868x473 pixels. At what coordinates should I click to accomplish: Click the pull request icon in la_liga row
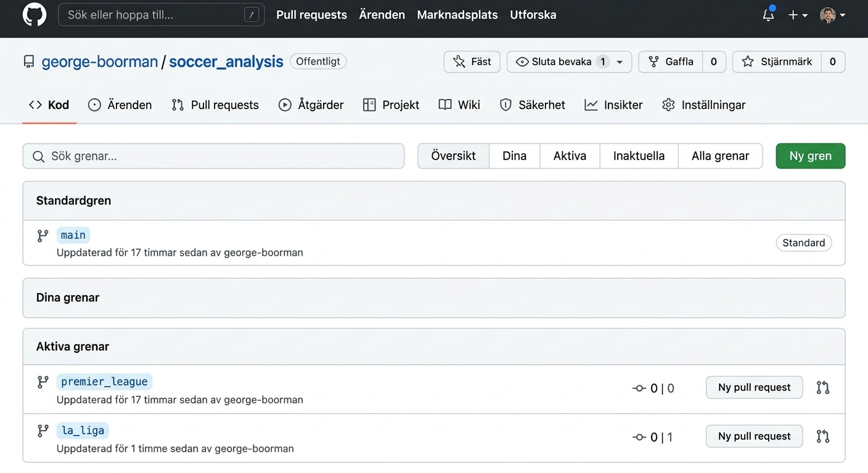(823, 436)
